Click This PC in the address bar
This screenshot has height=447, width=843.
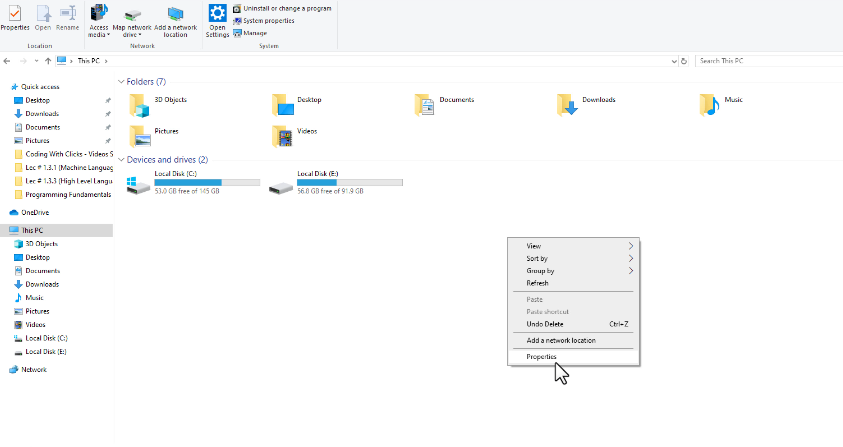point(88,61)
